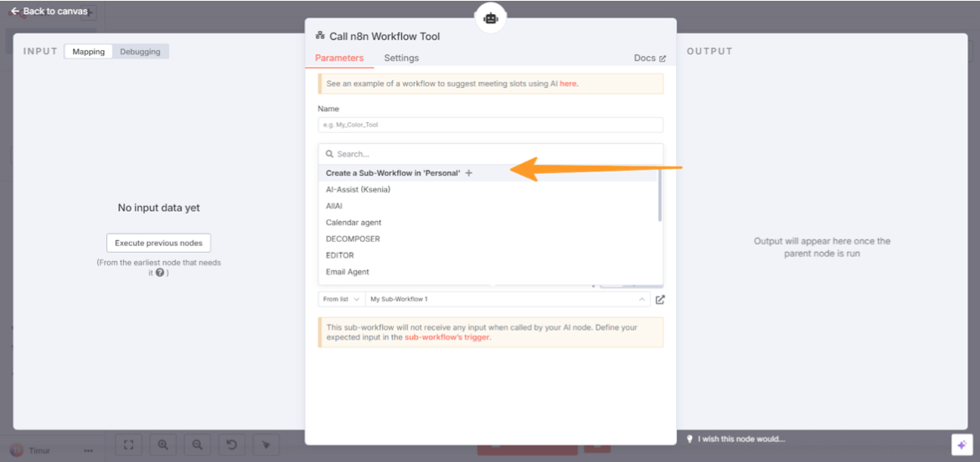Click Execute previous nodes button
This screenshot has height=462, width=980.
click(159, 243)
